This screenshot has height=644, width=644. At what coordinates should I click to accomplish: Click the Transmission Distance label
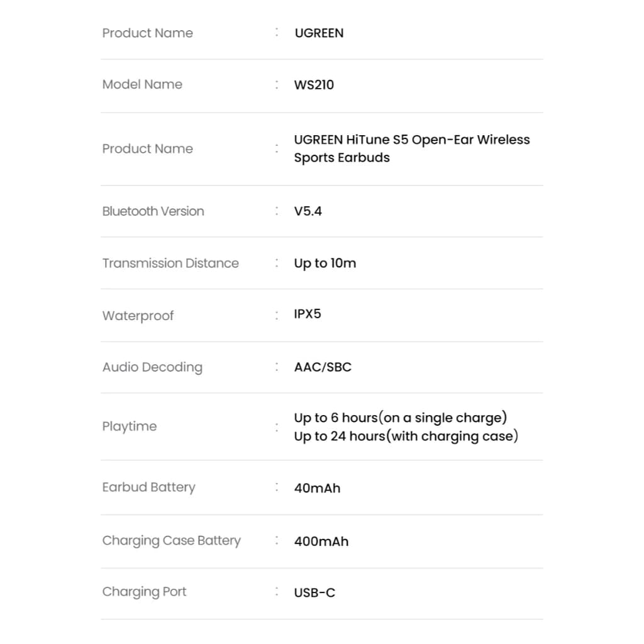click(170, 264)
